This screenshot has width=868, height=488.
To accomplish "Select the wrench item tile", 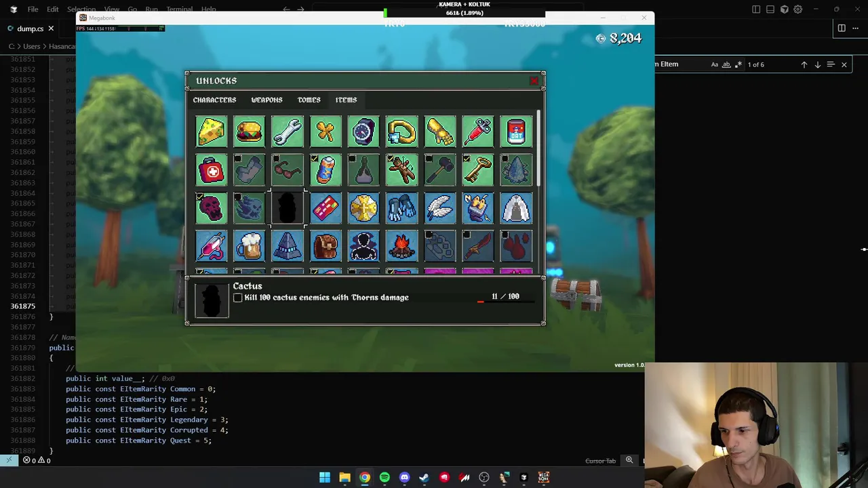I will click(x=288, y=131).
